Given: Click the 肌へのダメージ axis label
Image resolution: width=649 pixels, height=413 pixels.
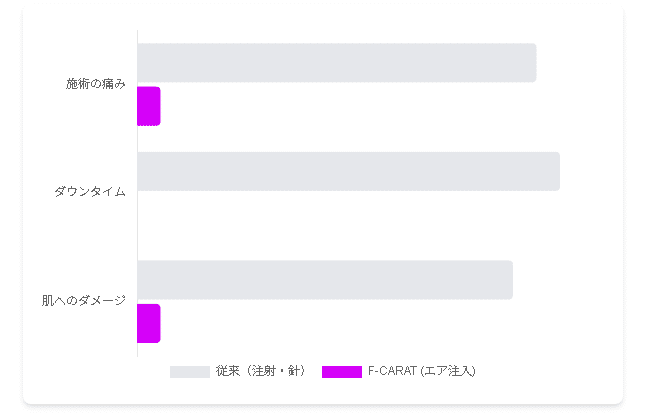Looking at the screenshot, I should pyautogui.click(x=84, y=301).
